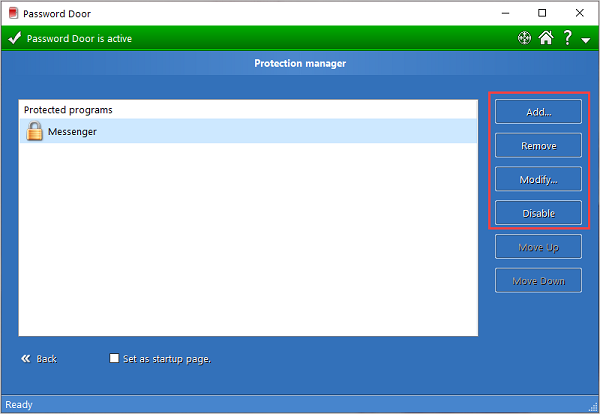Click the Move Down button

(x=538, y=281)
